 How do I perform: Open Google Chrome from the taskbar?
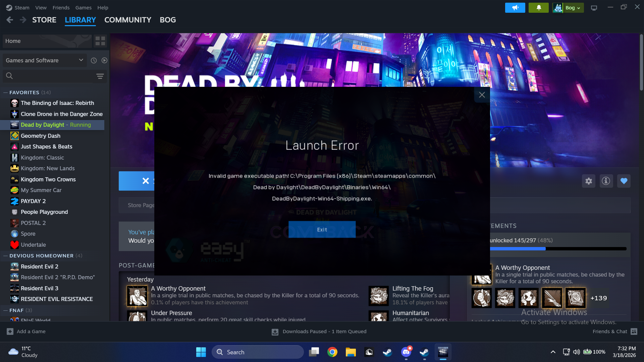[332, 352]
